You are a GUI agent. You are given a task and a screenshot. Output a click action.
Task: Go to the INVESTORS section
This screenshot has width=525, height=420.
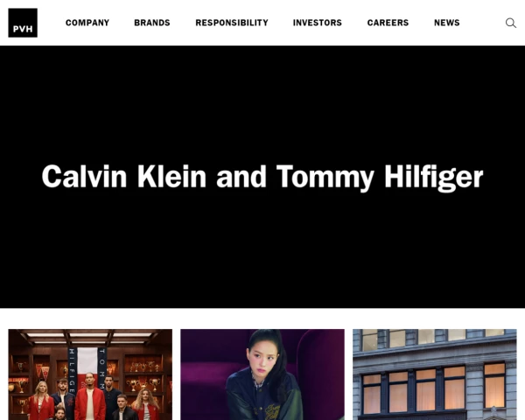pos(318,23)
